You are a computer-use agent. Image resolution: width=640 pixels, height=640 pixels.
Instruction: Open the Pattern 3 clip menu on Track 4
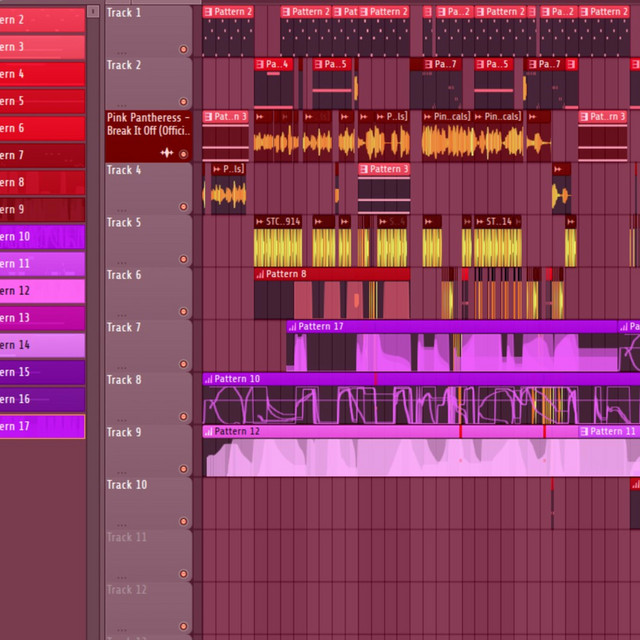[x=364, y=169]
